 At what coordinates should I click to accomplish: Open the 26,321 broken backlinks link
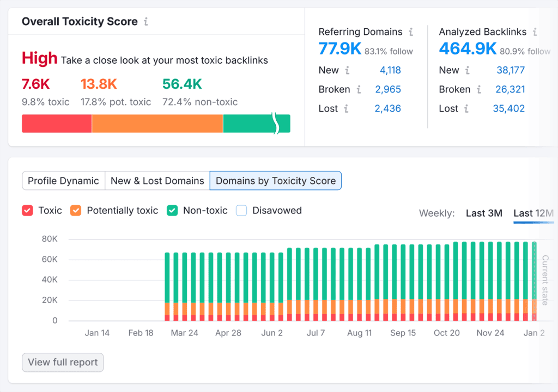pyautogui.click(x=510, y=89)
